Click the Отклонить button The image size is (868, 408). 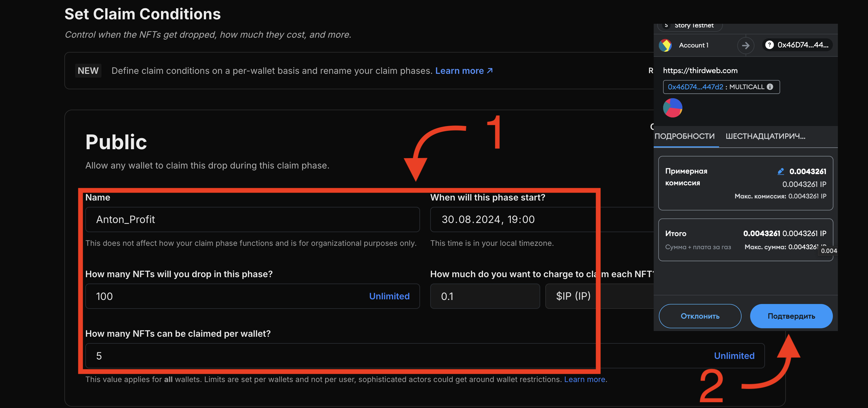pos(700,316)
